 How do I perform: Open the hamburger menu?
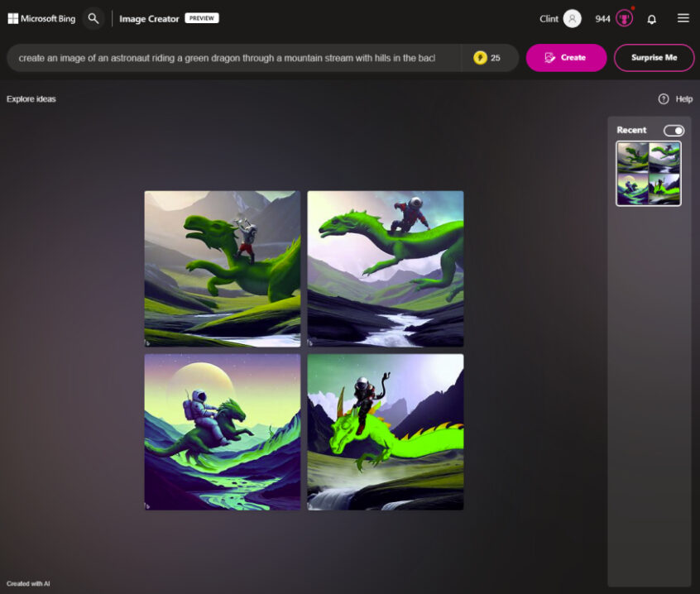[685, 17]
